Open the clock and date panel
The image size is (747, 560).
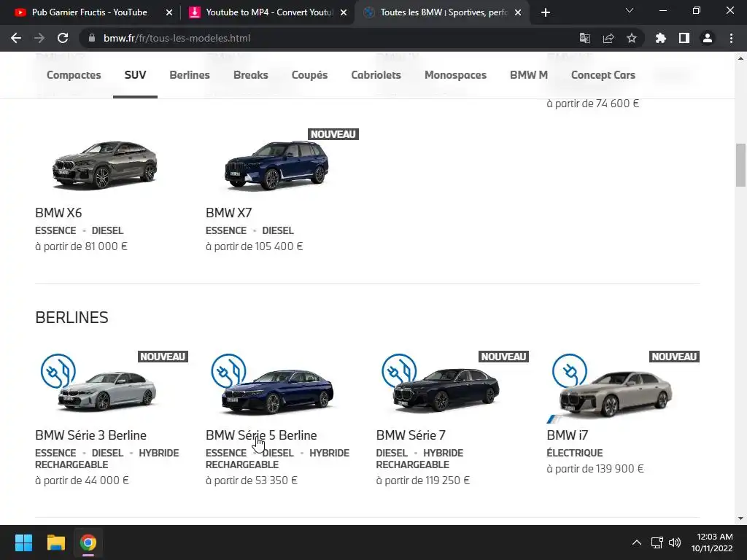[712, 542]
